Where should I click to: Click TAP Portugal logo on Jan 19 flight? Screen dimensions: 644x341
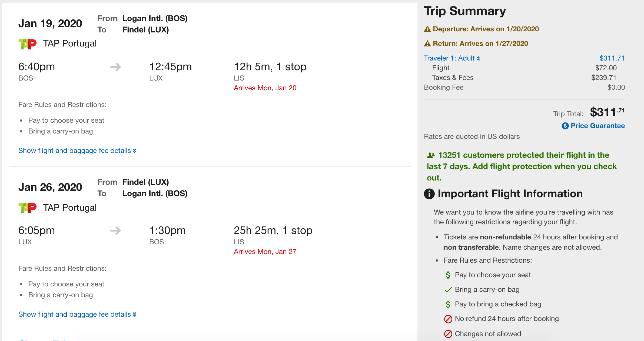tap(27, 44)
